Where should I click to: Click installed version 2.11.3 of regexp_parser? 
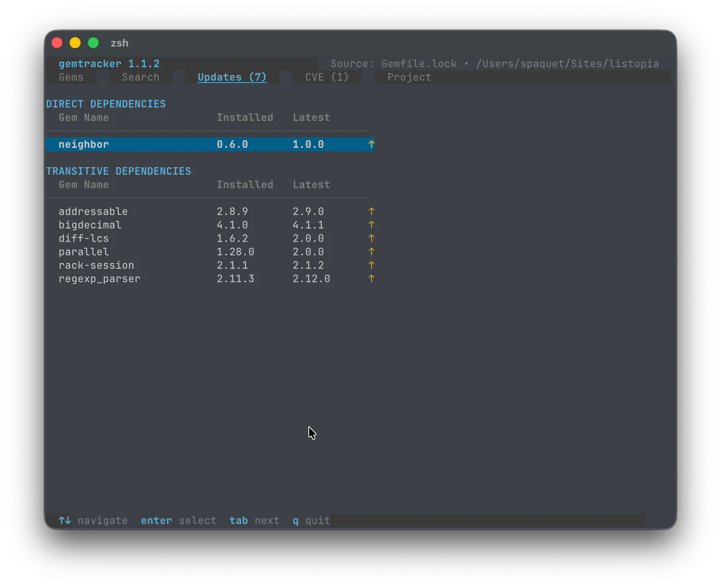tap(236, 279)
